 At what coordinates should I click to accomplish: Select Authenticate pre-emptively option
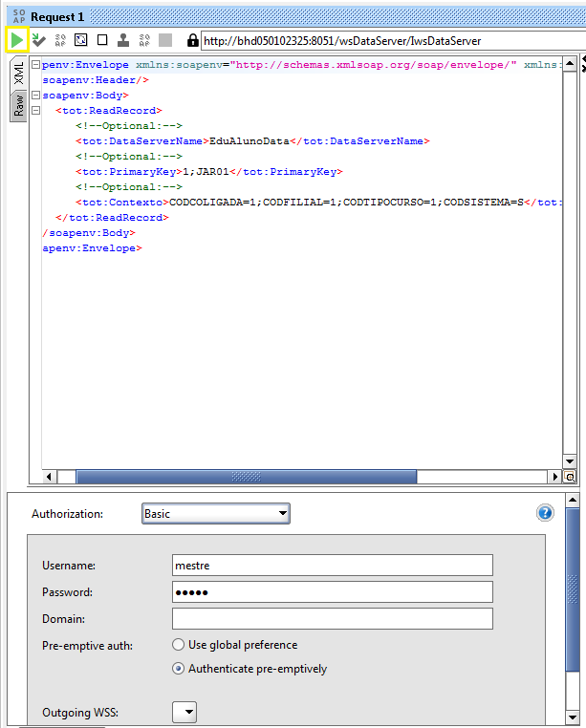[x=250, y=669]
